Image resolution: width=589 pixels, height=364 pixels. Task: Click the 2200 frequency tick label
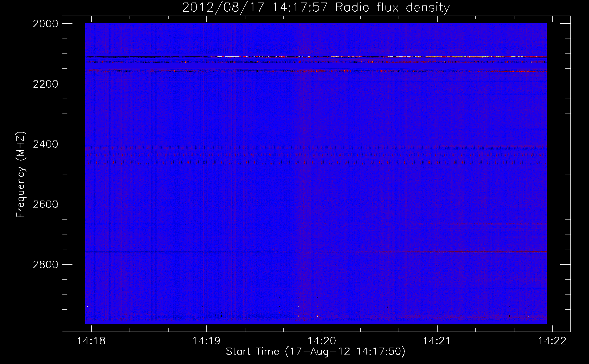pyautogui.click(x=46, y=84)
